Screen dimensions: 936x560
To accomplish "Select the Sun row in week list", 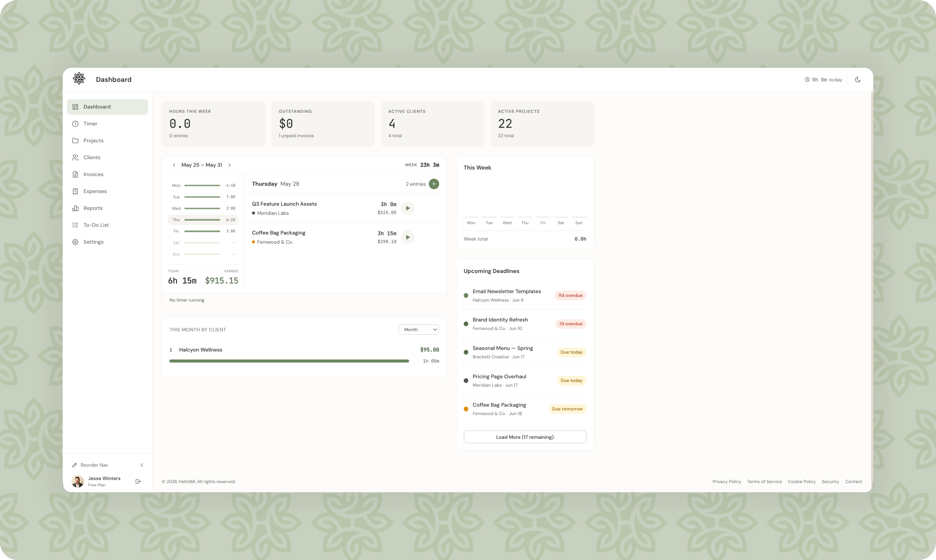I will tap(203, 254).
